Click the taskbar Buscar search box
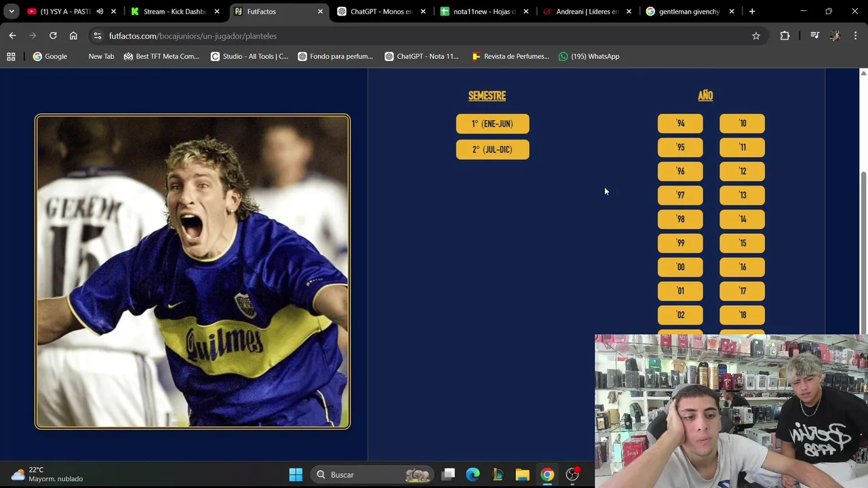 373,474
